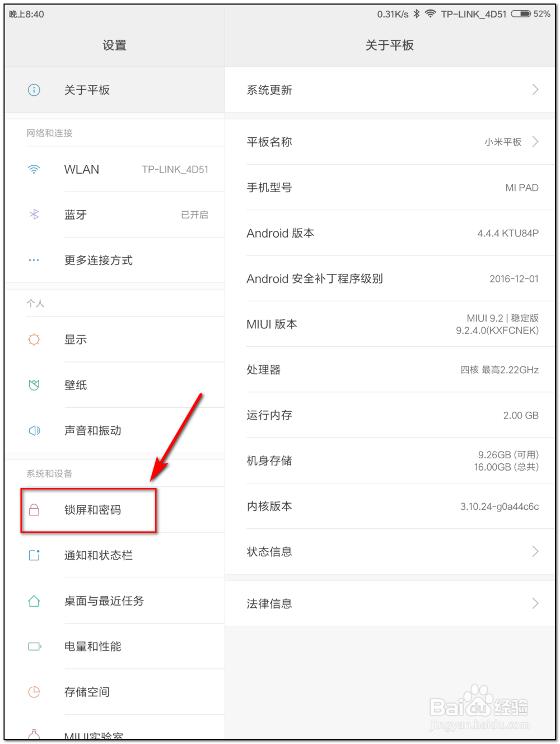
Task: Click the display brightness sun icon
Action: click(x=34, y=340)
